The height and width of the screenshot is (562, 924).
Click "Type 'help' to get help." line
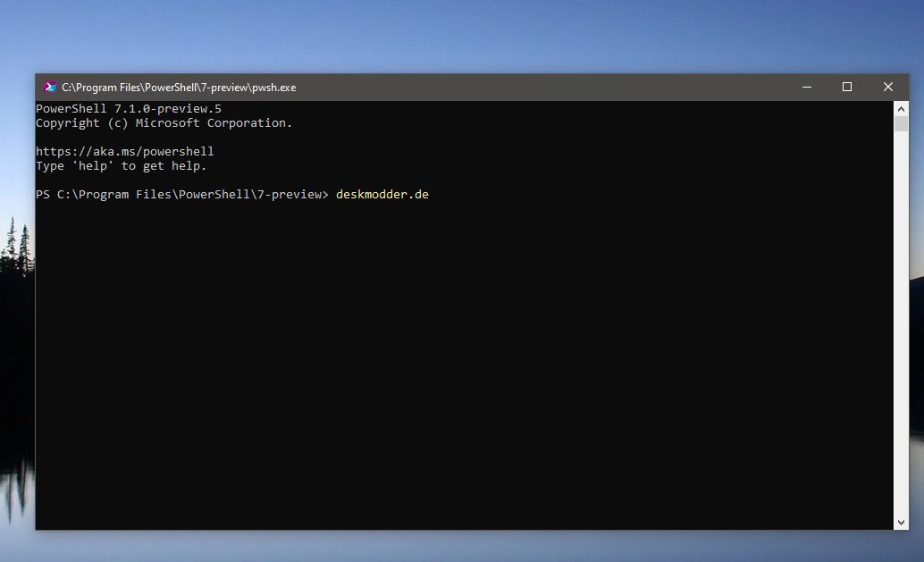[122, 166]
